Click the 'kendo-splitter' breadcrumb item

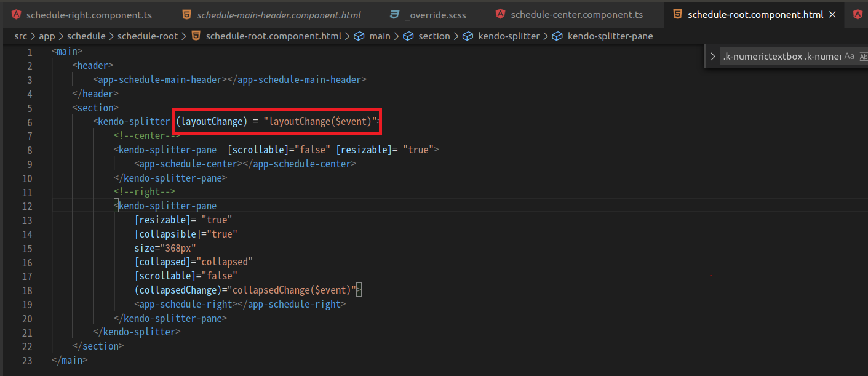pyautogui.click(x=509, y=36)
